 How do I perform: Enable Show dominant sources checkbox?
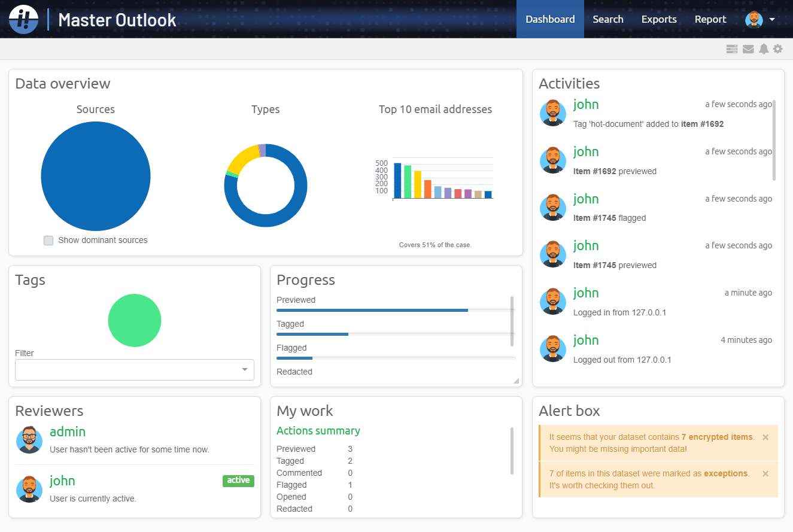click(x=48, y=241)
